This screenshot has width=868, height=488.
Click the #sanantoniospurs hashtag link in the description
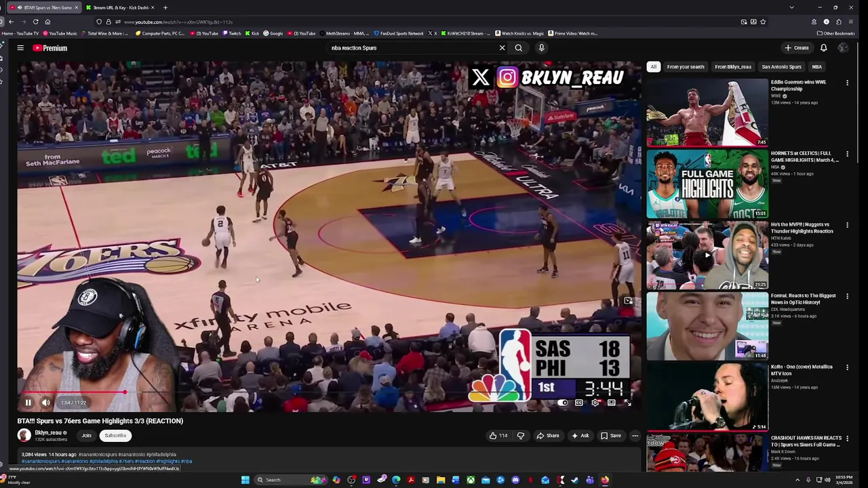[41, 462]
